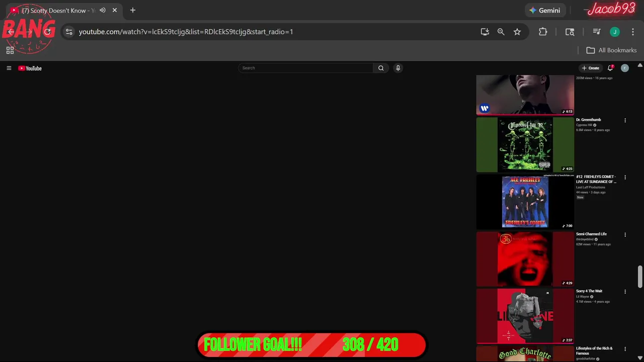The width and height of the screenshot is (644, 362).
Task: Visit the Lil Wayne channel
Action: [583, 297]
